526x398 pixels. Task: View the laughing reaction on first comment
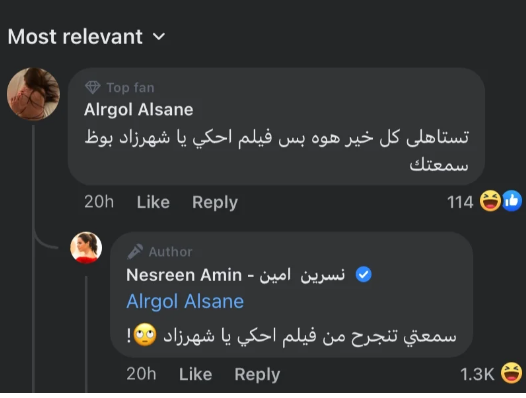point(490,201)
